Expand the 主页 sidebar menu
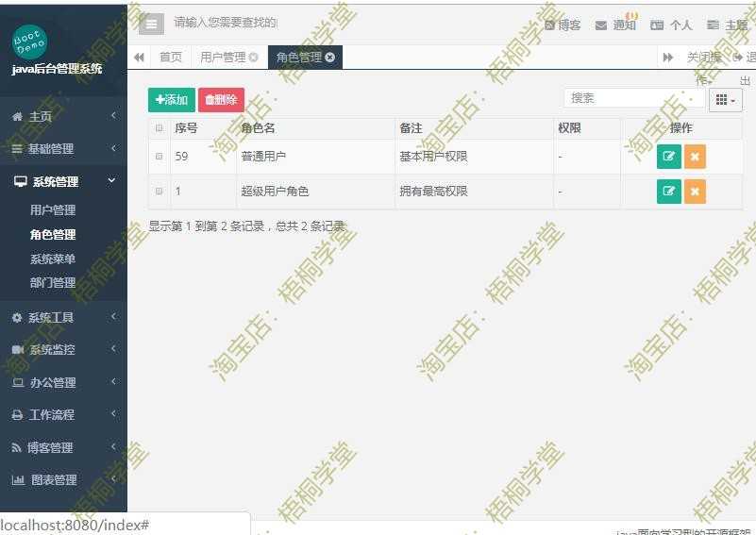Screen dimensions: 756x535 (x=63, y=116)
